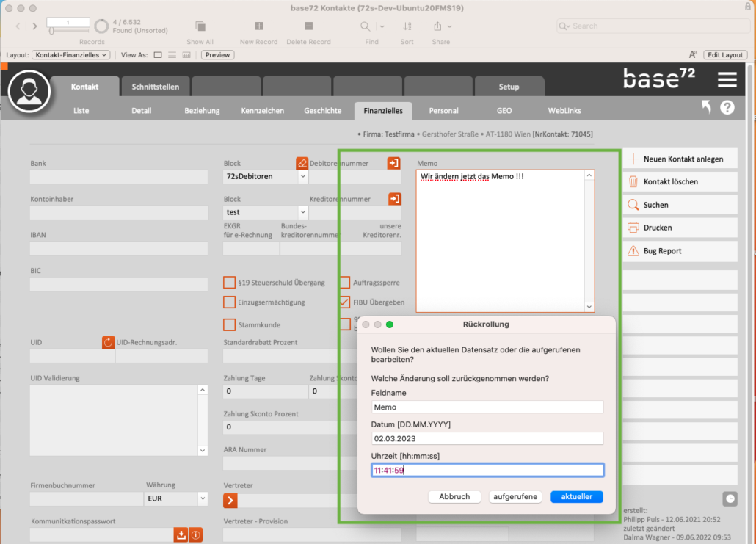Click the Sort icon in toolbar
Image resolution: width=756 pixels, height=544 pixels.
[x=407, y=26]
